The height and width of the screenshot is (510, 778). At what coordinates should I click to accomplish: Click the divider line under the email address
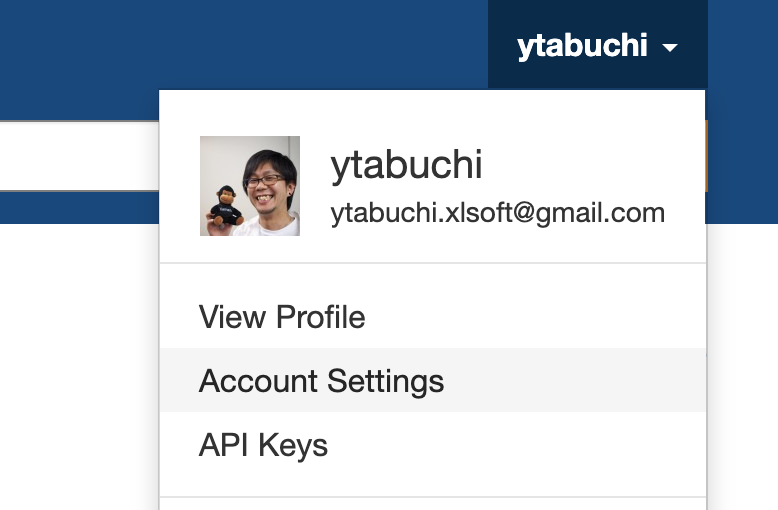(x=432, y=263)
